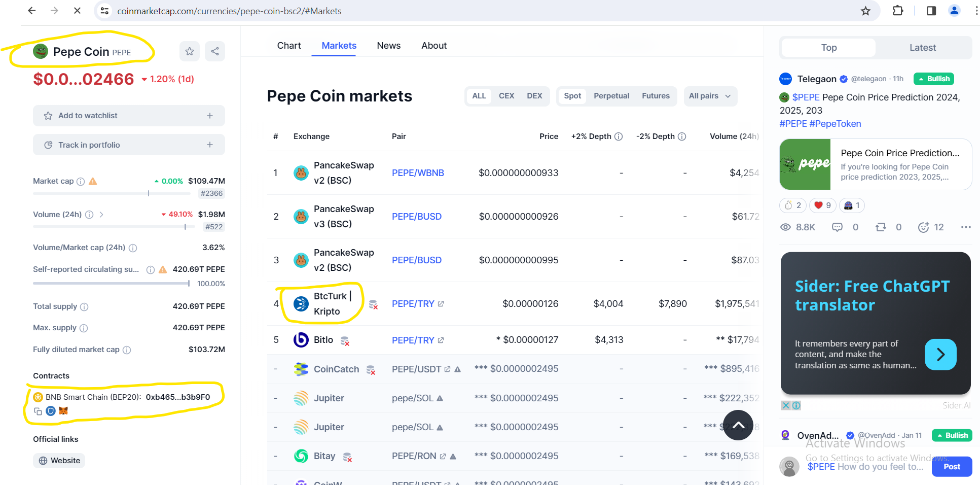Image resolution: width=980 pixels, height=485 pixels.
Task: Open BtcTurk PEPE/TRY pair link
Action: 418,304
